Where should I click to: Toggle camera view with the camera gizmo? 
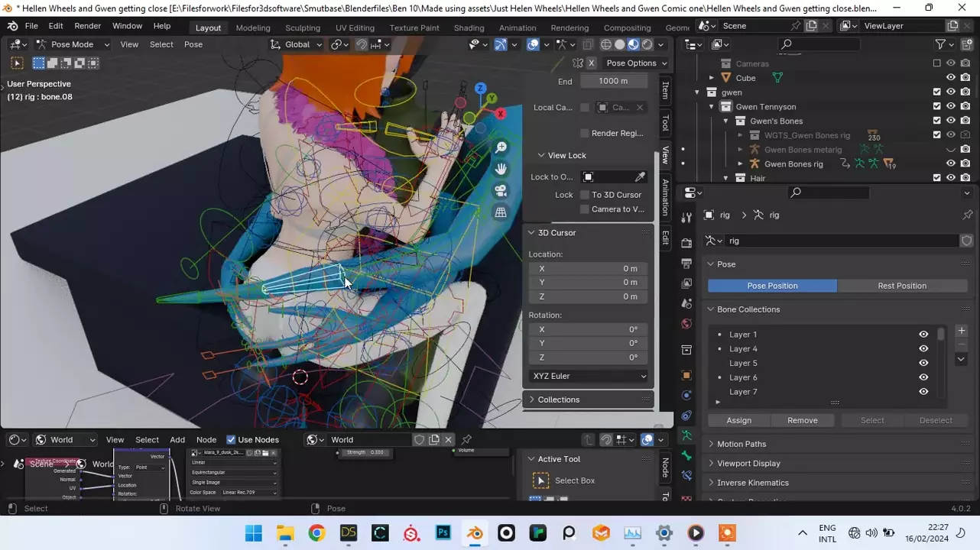click(x=501, y=191)
